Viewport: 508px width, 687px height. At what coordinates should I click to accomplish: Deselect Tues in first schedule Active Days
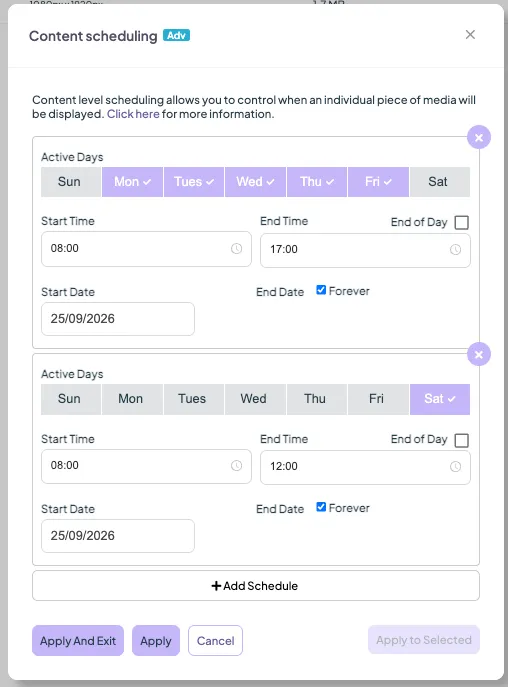tap(194, 181)
